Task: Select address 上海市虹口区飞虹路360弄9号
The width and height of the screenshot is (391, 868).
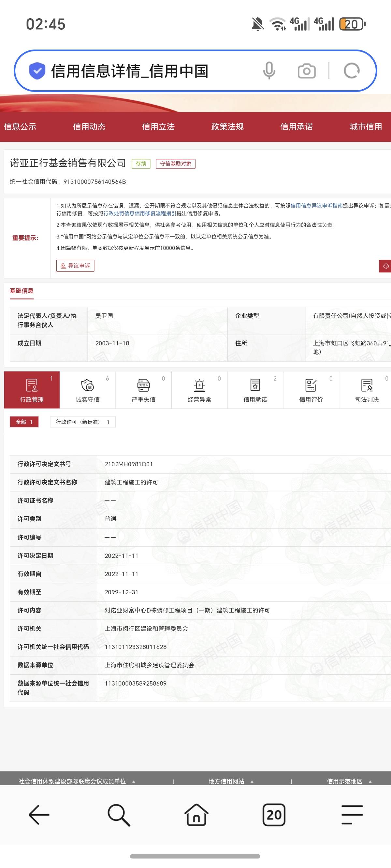Action: [x=352, y=347]
